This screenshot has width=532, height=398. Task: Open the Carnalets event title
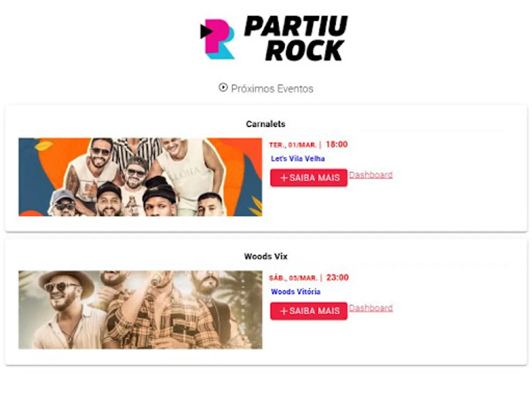[266, 124]
